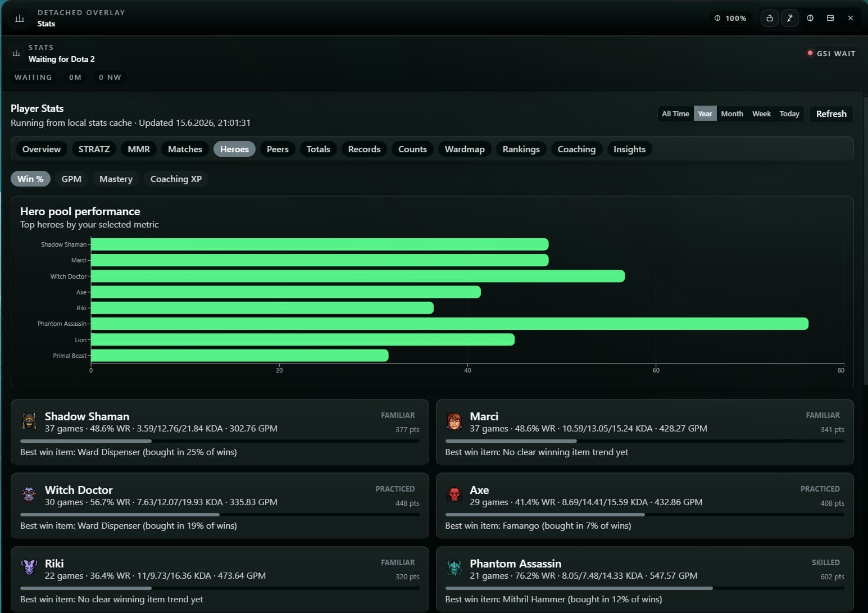Image resolution: width=868 pixels, height=613 pixels.
Task: Click the Phantom Assassin mastery progress bar
Action: (x=645, y=588)
